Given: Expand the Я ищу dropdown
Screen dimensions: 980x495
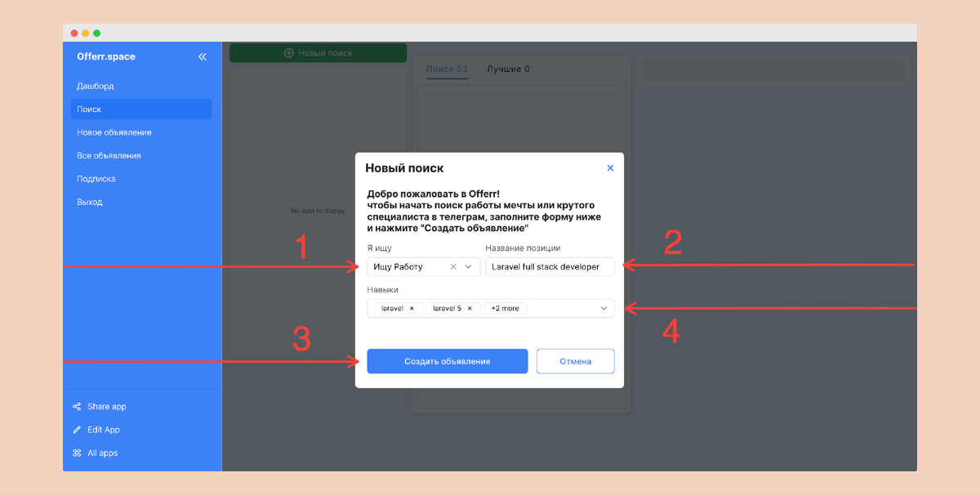Looking at the screenshot, I should coord(469,267).
